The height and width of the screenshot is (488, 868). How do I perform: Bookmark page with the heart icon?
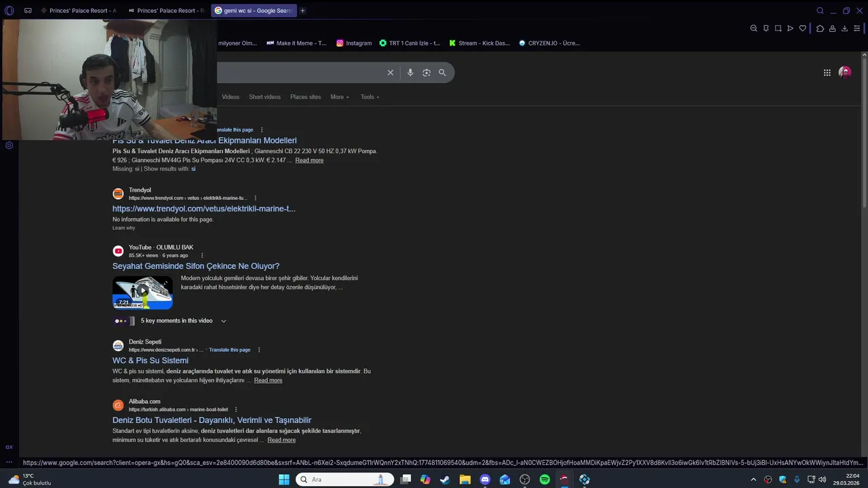pyautogui.click(x=803, y=28)
